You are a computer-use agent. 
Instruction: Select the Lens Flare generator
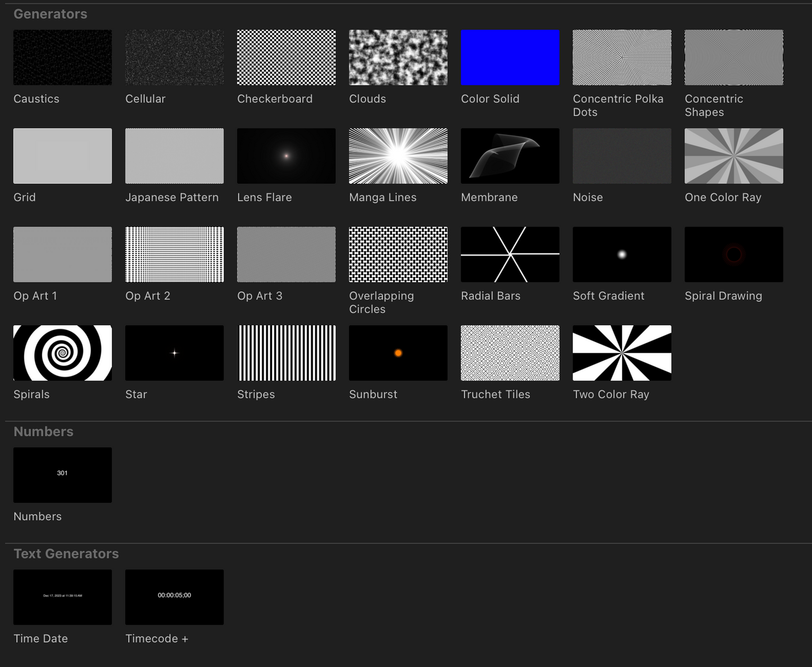(286, 156)
